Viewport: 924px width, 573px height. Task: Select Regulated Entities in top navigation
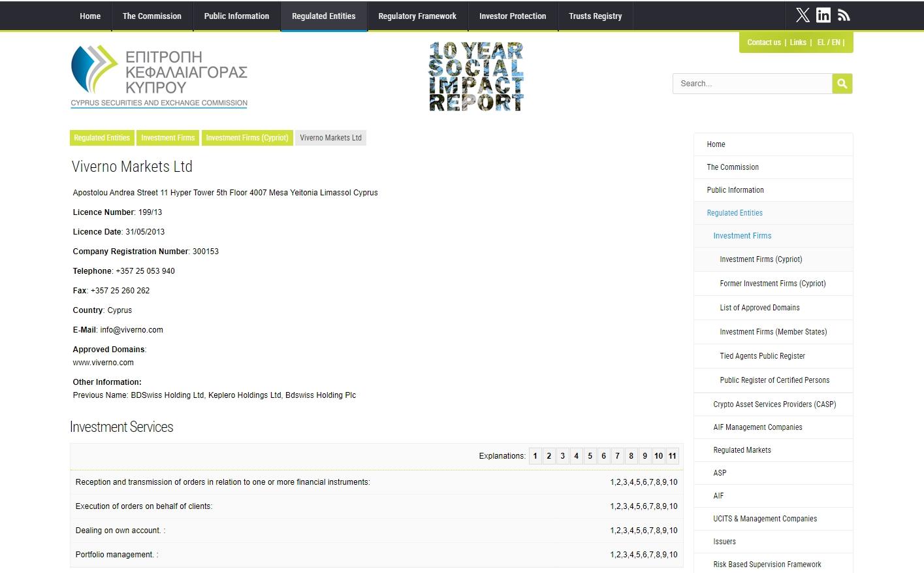(x=324, y=16)
